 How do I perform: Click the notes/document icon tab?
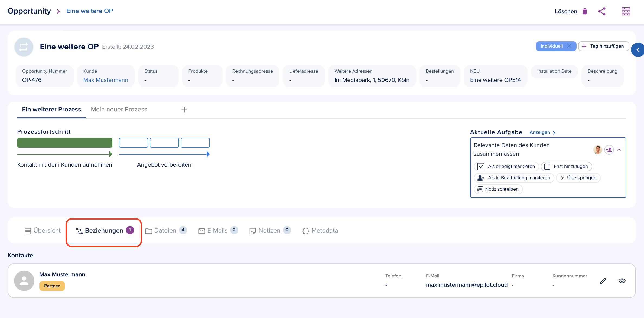pos(269,231)
